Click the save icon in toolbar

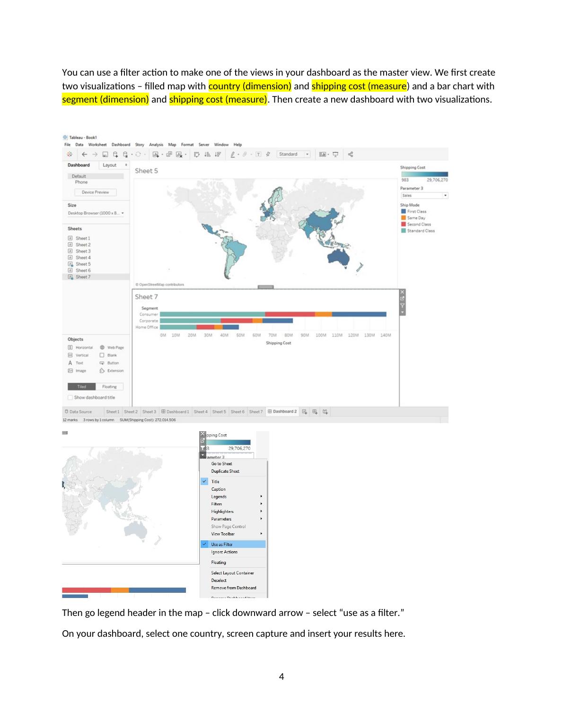coord(105,155)
